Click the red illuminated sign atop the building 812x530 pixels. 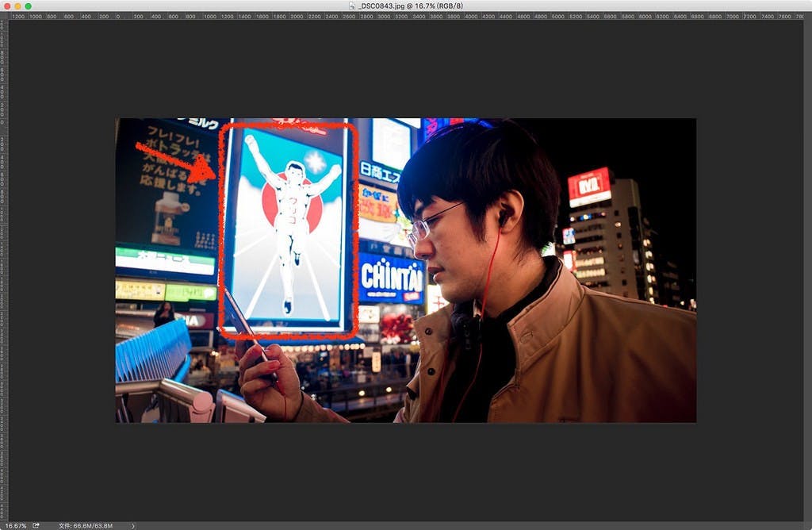pyautogui.click(x=589, y=186)
